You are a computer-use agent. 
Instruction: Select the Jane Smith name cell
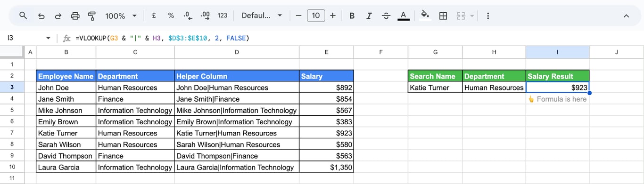[x=66, y=99]
